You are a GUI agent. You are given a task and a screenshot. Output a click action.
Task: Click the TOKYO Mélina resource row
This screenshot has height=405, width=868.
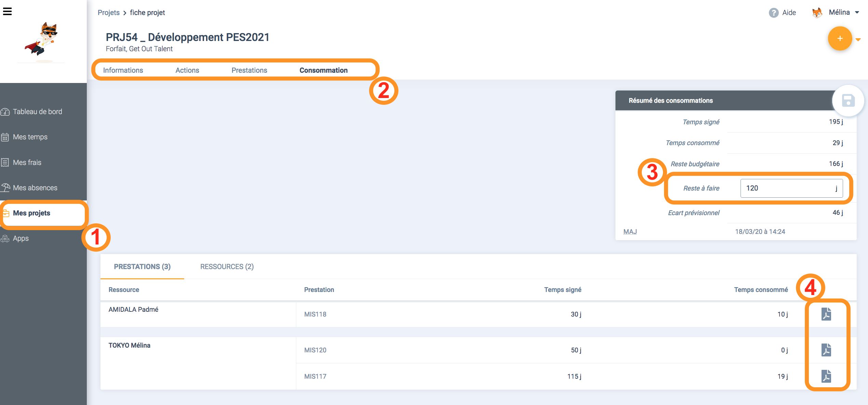point(129,346)
